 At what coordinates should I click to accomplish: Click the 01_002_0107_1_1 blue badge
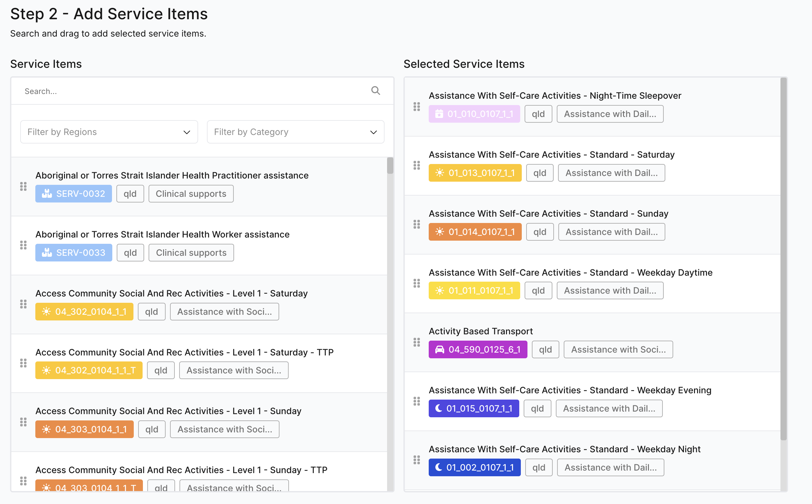click(475, 467)
